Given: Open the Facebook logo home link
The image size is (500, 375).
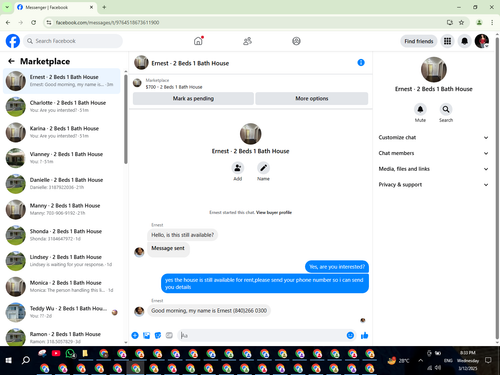Looking at the screenshot, I should click(13, 41).
